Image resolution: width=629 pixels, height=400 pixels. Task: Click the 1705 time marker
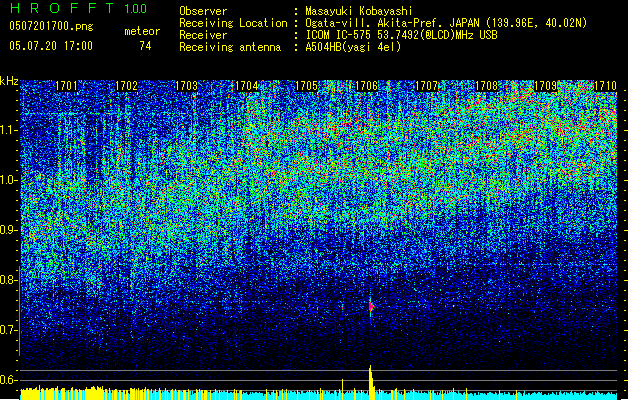tap(306, 86)
